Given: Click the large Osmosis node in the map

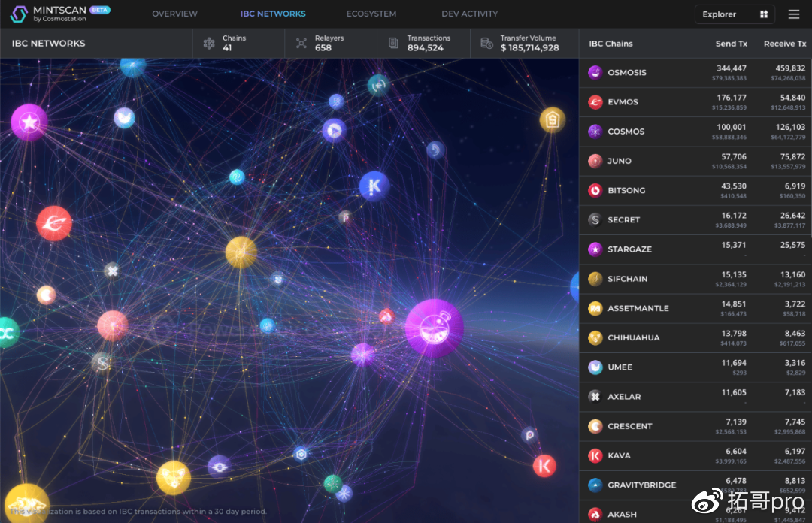Looking at the screenshot, I should [434, 328].
